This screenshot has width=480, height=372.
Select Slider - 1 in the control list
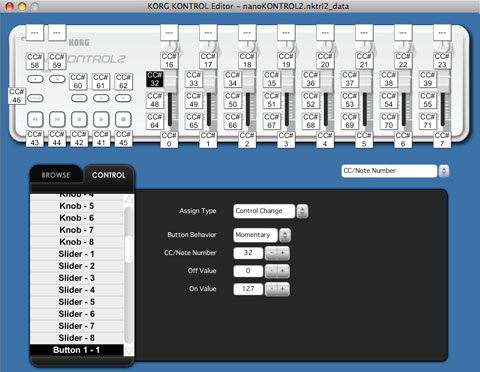(x=77, y=254)
